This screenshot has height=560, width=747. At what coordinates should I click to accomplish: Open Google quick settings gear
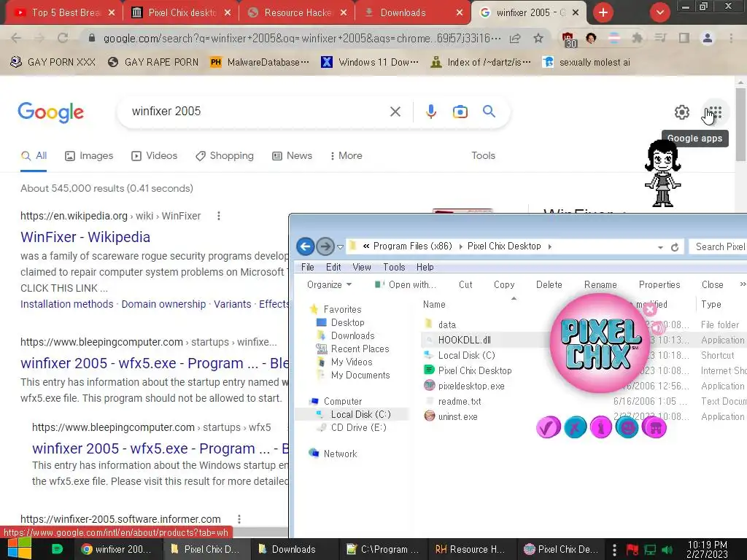(x=682, y=112)
